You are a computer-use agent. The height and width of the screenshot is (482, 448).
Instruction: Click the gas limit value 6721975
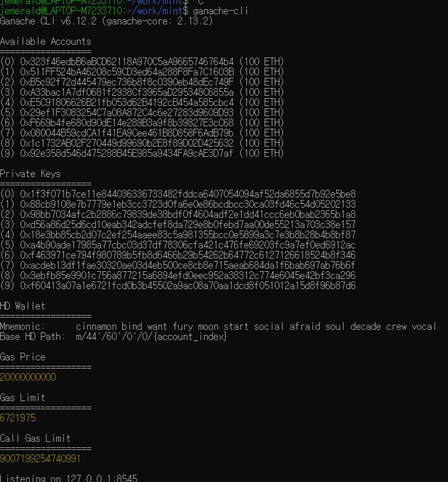pos(18,418)
